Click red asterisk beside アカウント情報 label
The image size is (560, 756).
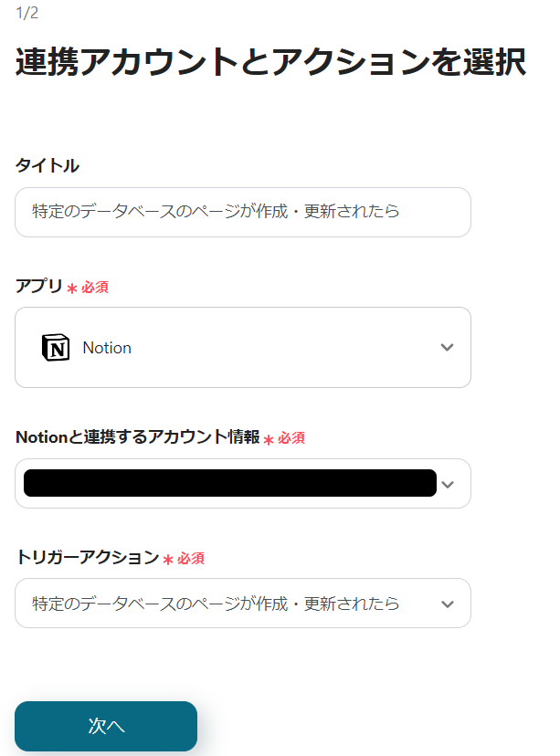coord(269,440)
